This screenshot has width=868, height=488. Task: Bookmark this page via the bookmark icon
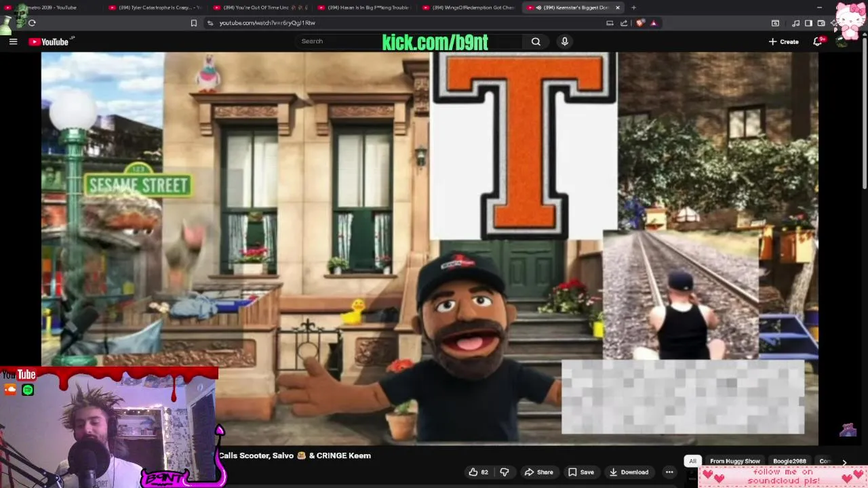[x=193, y=23]
